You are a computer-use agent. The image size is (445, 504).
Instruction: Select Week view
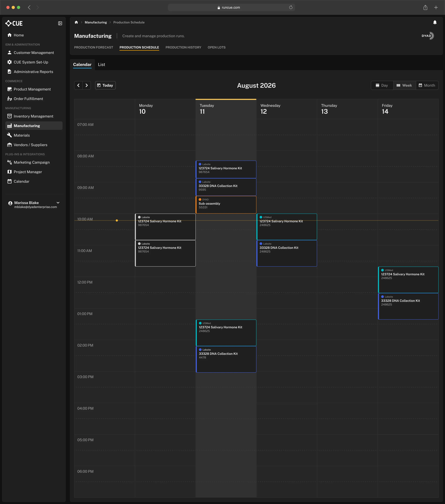(x=404, y=85)
